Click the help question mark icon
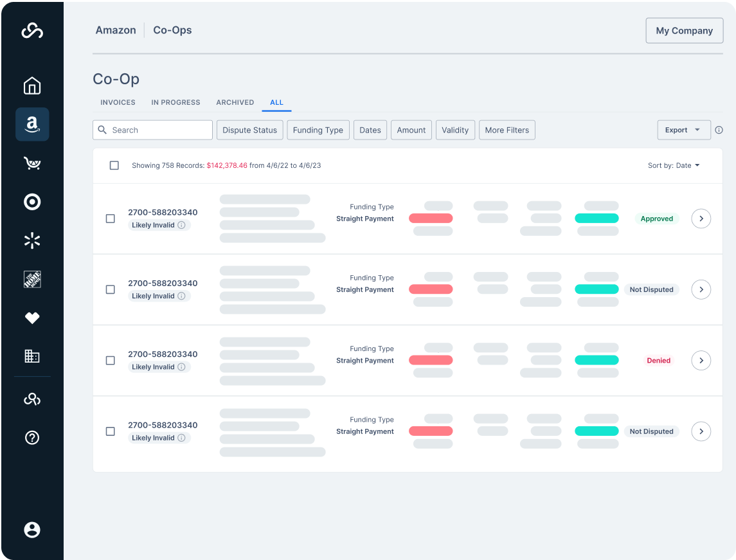 point(32,438)
